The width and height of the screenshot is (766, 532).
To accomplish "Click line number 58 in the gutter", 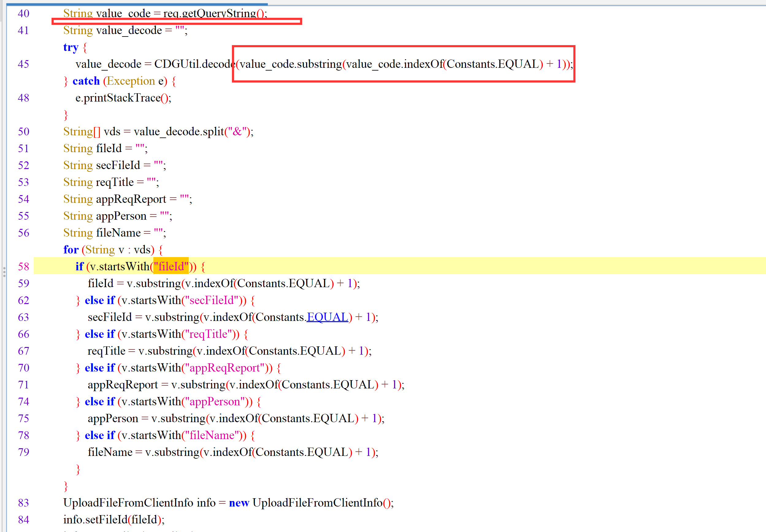I will pyautogui.click(x=24, y=267).
